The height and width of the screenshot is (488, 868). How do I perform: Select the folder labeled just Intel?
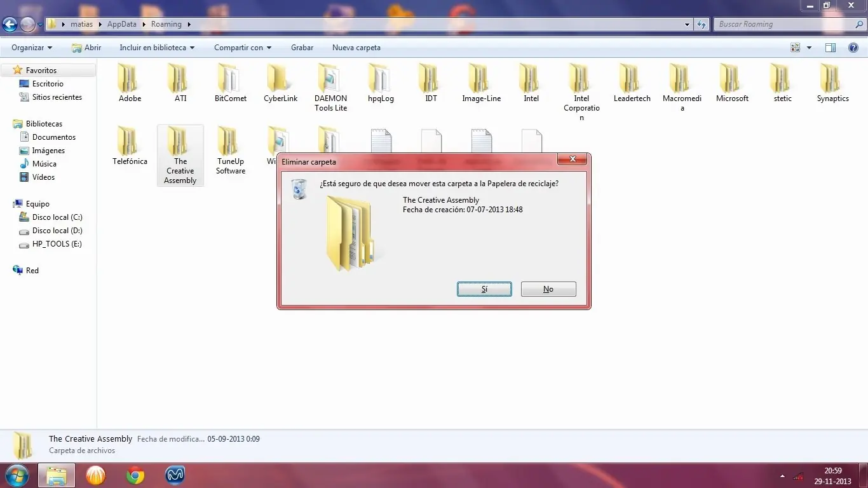pos(531,83)
